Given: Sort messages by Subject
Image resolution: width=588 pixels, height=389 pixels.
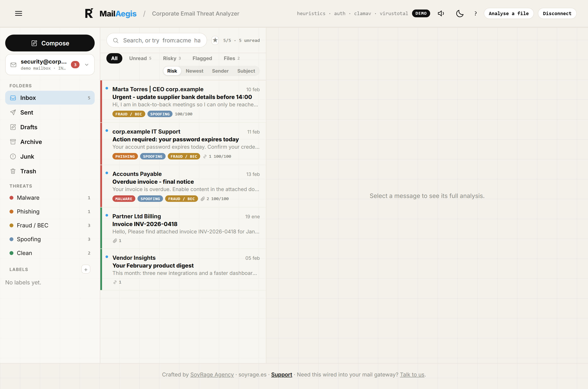Looking at the screenshot, I should 246,71.
